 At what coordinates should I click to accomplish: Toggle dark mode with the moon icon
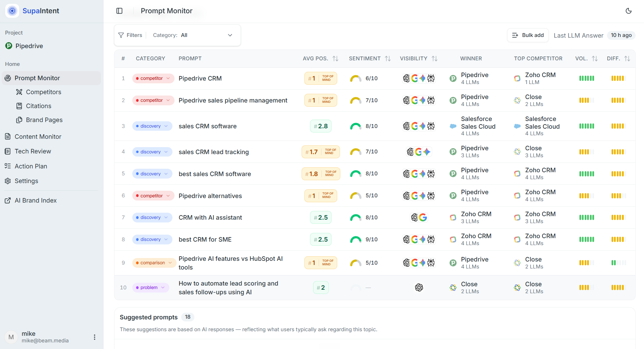tap(629, 11)
